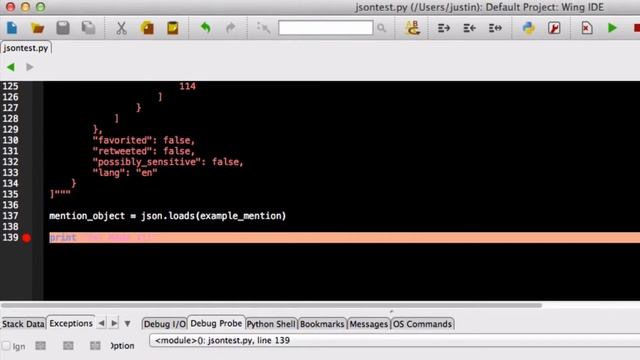Go back with the green left arrow
The image size is (640, 360).
(x=11, y=67)
